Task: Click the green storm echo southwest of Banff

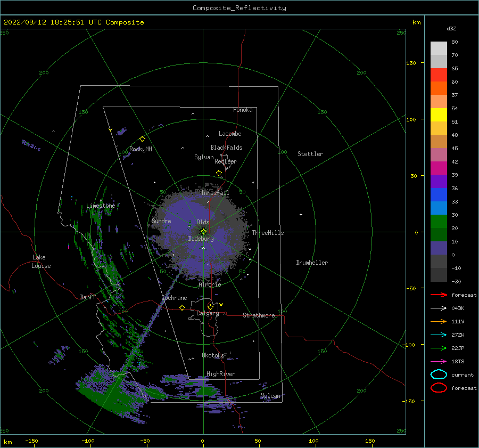Action: click(113, 395)
